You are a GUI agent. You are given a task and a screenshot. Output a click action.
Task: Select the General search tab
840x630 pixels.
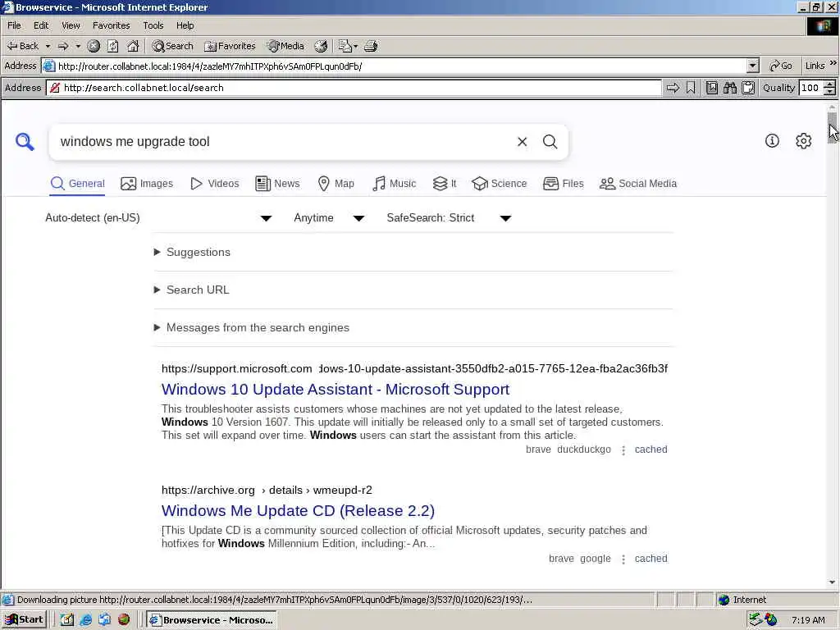tap(78, 184)
